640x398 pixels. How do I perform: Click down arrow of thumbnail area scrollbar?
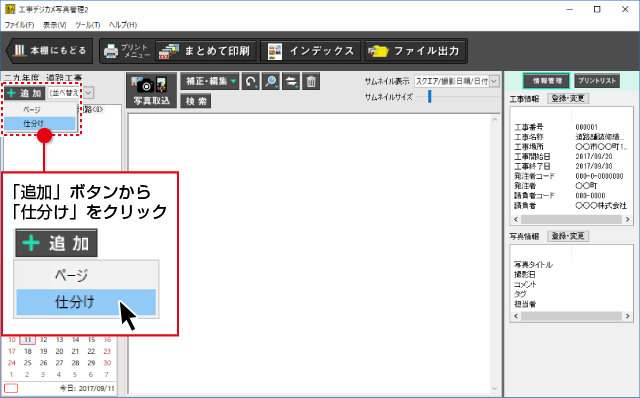495,388
